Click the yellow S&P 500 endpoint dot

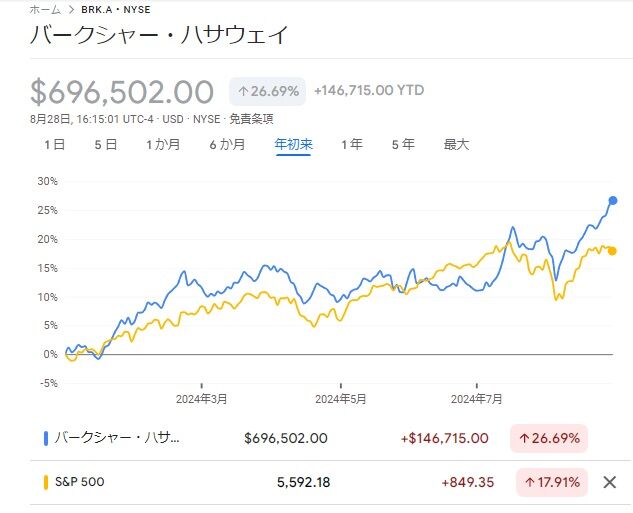click(612, 251)
